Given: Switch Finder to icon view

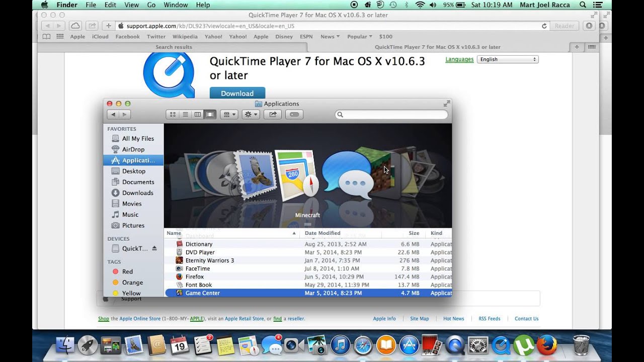Looking at the screenshot, I should tap(173, 115).
